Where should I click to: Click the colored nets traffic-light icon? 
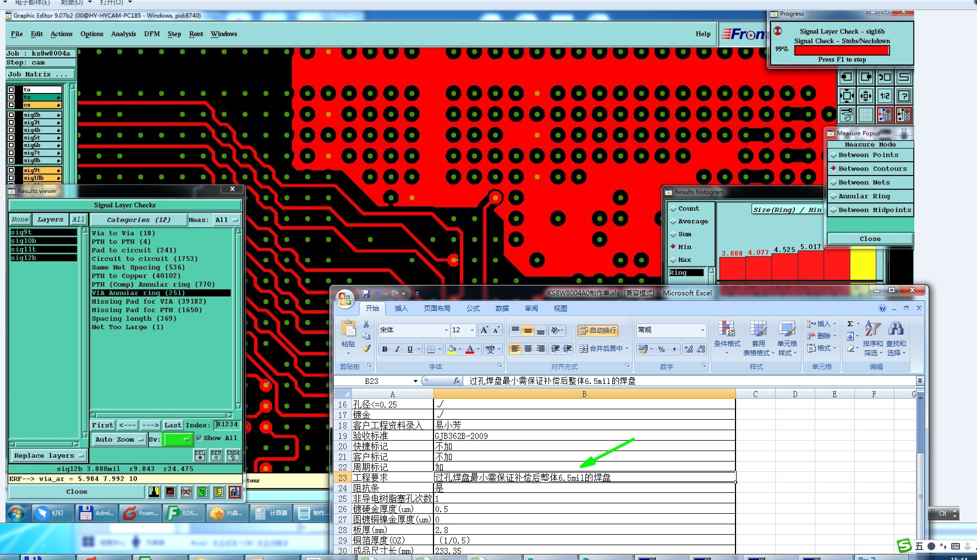pos(885,115)
